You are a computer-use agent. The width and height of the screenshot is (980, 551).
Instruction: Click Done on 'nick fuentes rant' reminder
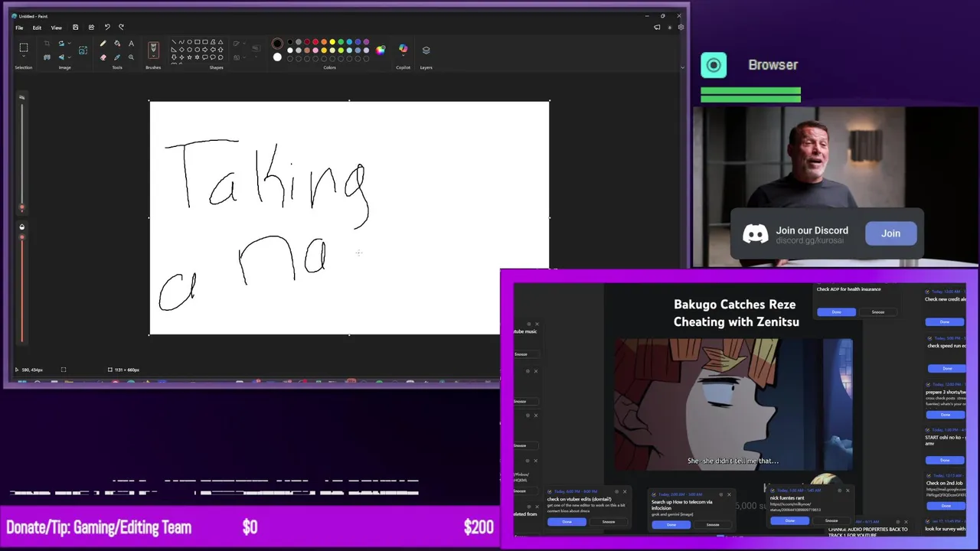(789, 520)
